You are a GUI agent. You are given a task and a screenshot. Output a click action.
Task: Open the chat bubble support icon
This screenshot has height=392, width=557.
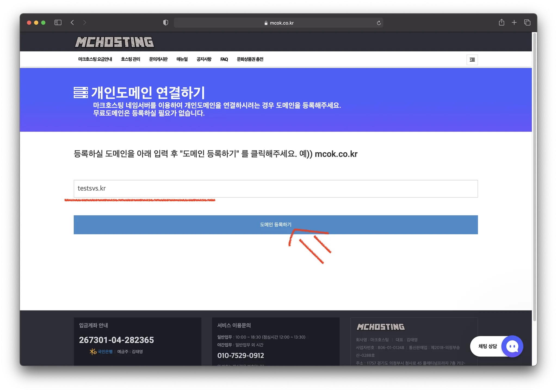512,346
